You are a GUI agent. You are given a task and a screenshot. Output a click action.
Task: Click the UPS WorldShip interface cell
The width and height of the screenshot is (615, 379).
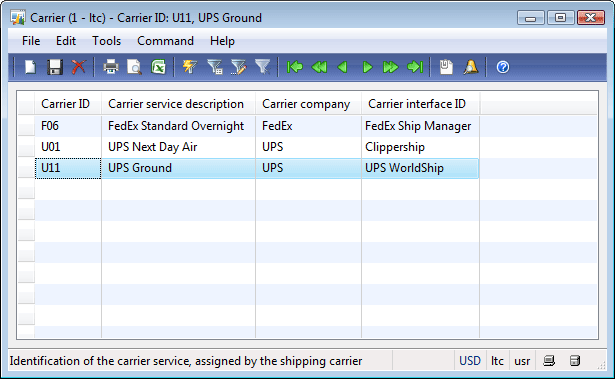(420, 168)
